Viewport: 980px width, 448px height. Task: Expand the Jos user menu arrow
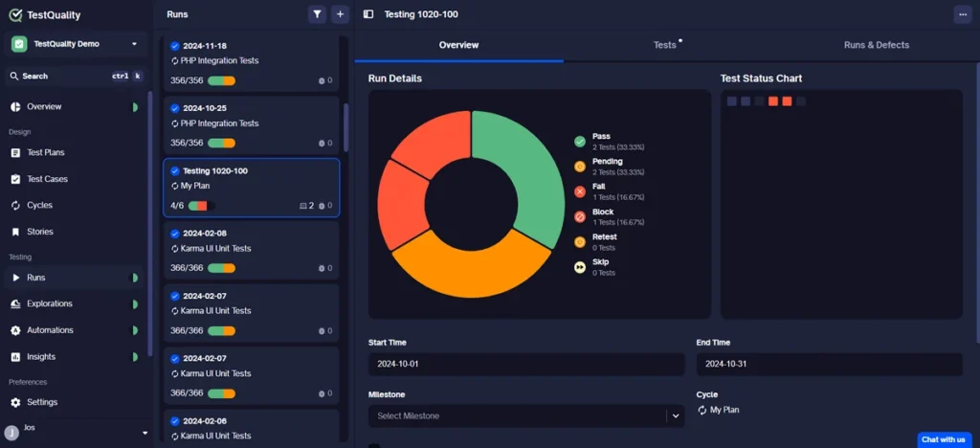click(145, 433)
